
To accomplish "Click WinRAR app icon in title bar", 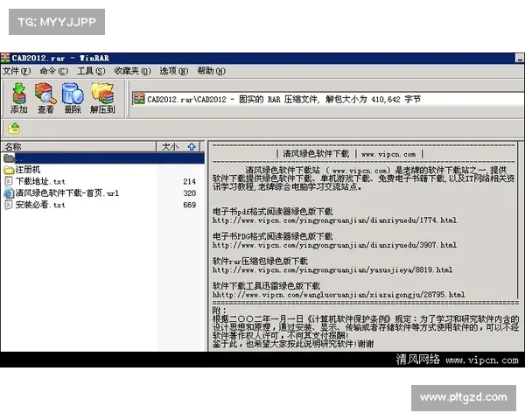I will (5, 58).
